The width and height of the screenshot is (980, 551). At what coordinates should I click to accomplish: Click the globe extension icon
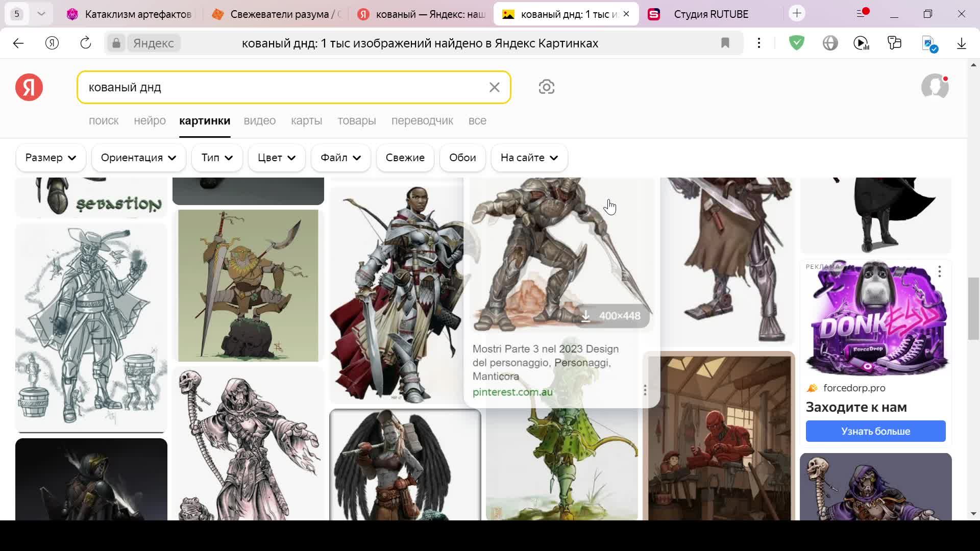(830, 43)
